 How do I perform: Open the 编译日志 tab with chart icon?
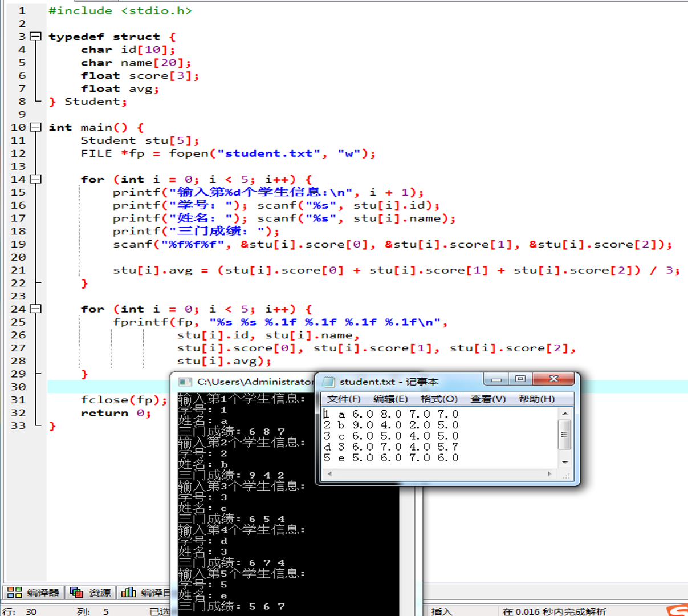[x=144, y=593]
